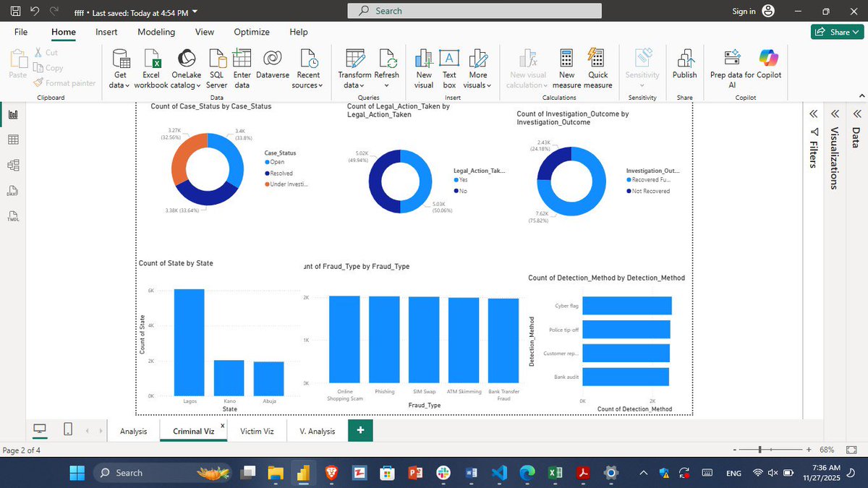Switch to the Victim Viz page tab
This screenshot has height=488, width=868.
[x=258, y=432]
